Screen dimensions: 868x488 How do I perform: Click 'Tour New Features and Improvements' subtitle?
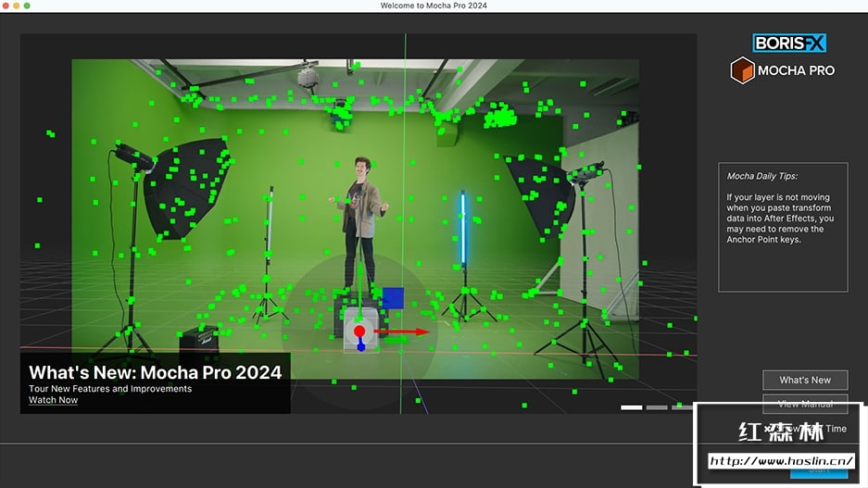(x=110, y=388)
